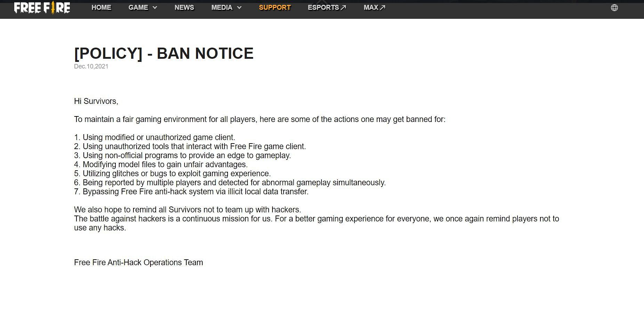Open the NEWS menu item
Viewport: 644px width, 309px height.
(x=184, y=8)
